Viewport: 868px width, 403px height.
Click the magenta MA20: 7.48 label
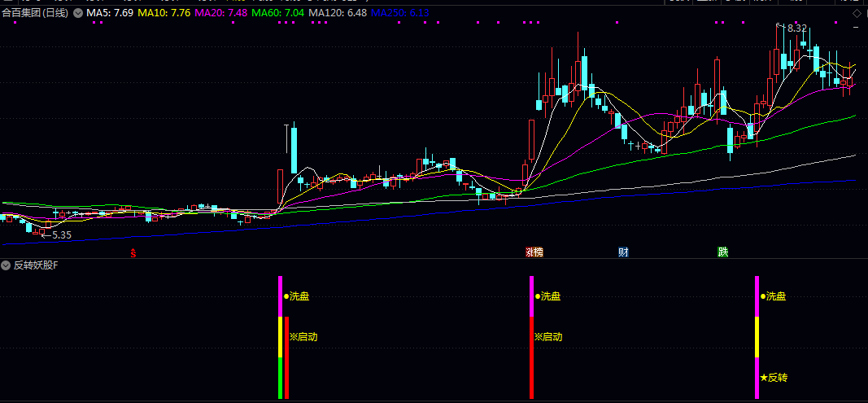click(220, 14)
